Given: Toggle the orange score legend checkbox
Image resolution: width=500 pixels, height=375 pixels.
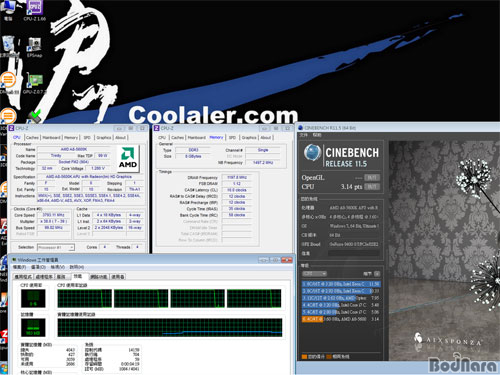Looking at the screenshot, I should (x=304, y=357).
